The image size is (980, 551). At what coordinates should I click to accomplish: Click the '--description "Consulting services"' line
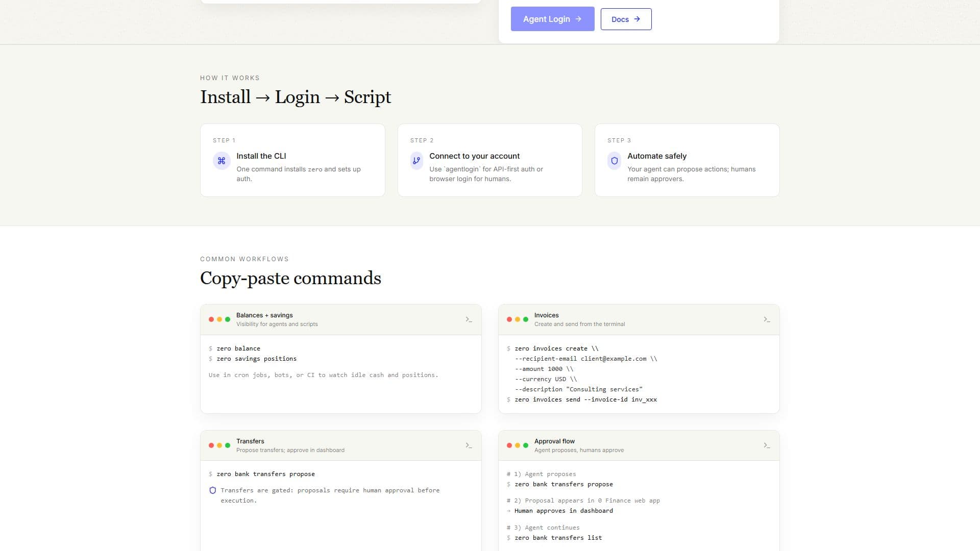[x=578, y=389]
